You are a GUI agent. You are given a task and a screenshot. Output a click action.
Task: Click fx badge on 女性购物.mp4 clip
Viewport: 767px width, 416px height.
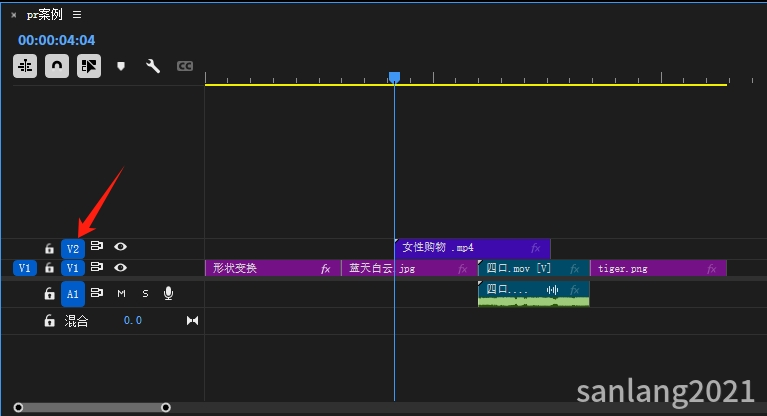pos(536,248)
